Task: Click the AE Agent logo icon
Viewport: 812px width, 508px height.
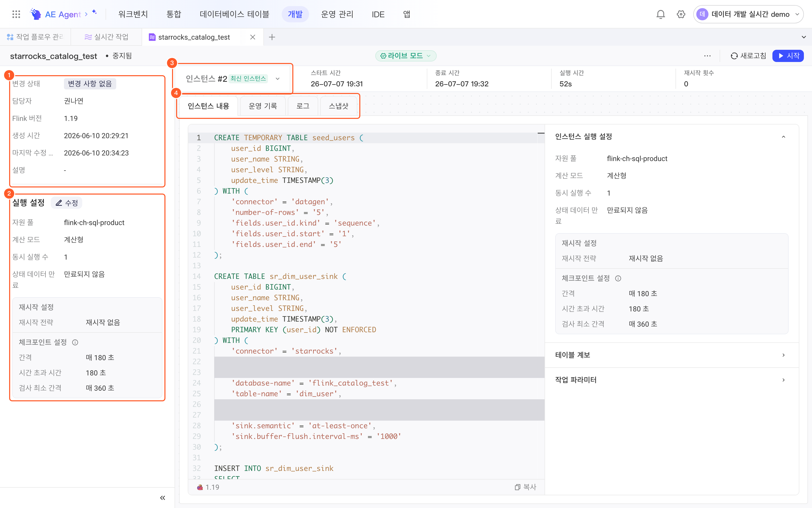Action: pyautogui.click(x=36, y=14)
